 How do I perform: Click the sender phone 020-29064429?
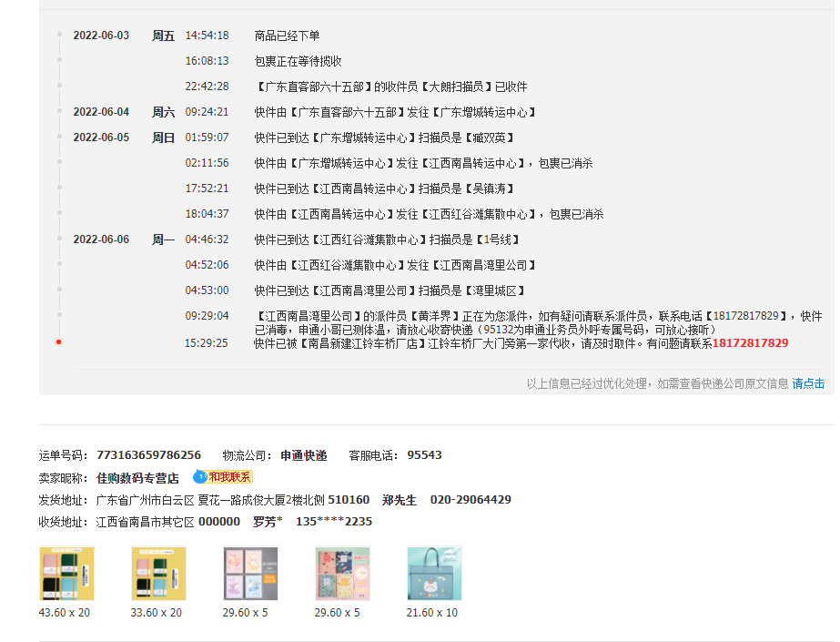(x=471, y=499)
